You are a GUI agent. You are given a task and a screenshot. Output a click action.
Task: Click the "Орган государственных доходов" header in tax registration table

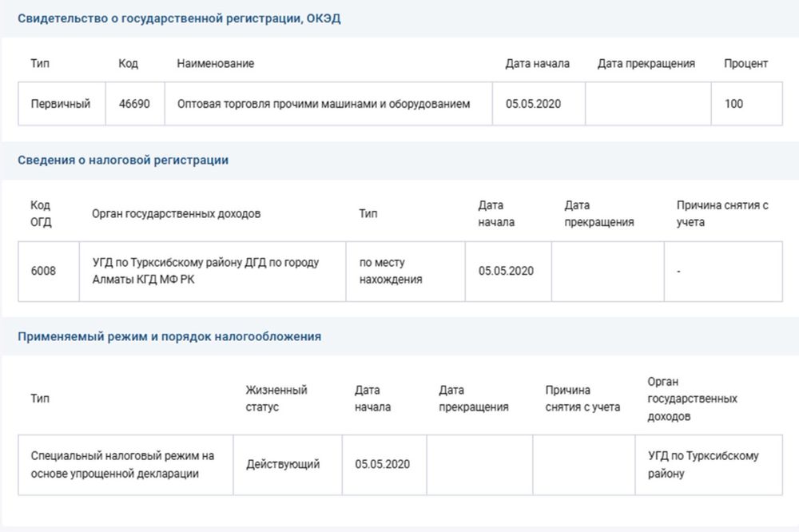[176, 214]
